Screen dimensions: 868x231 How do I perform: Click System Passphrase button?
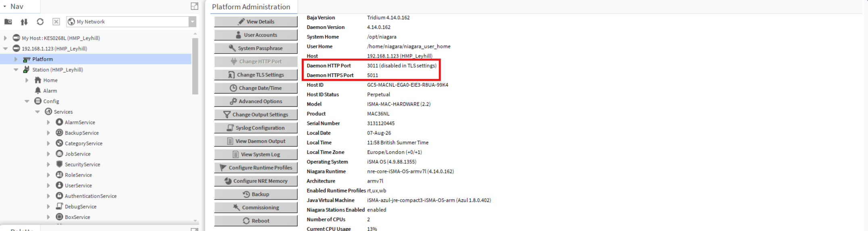(256, 48)
